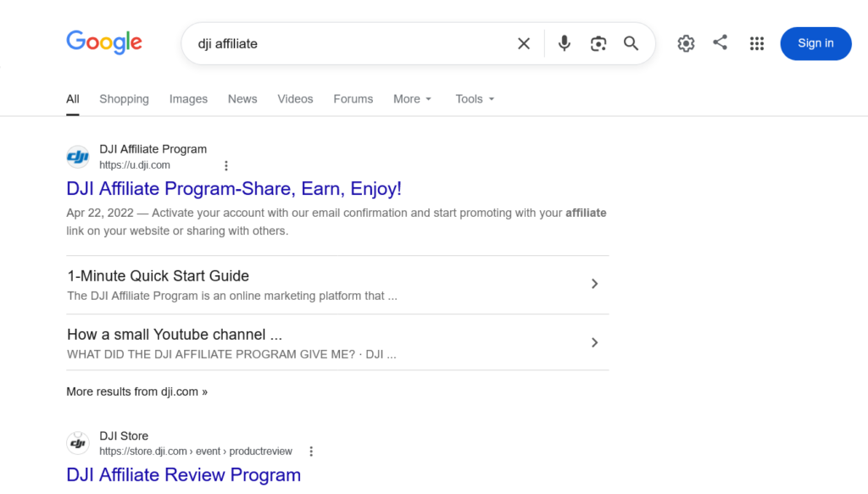Image resolution: width=868 pixels, height=494 pixels.
Task: Click the DJI Store favicon
Action: 78,443
